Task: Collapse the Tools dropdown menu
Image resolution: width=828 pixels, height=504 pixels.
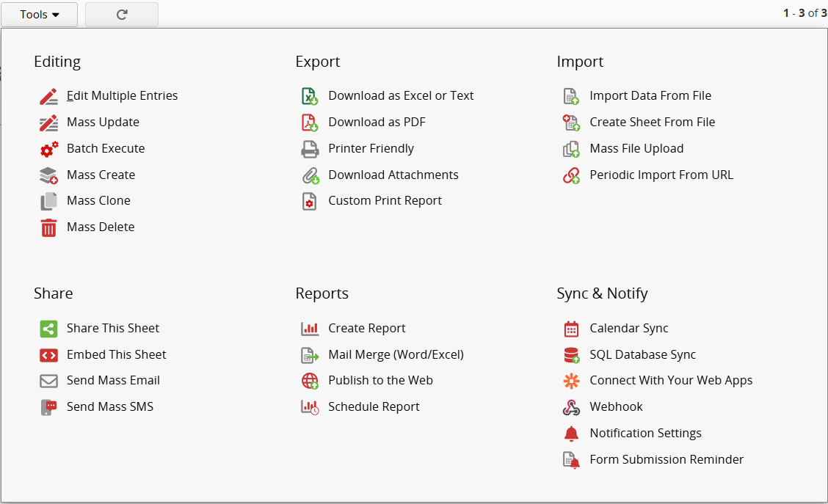Action: point(40,15)
